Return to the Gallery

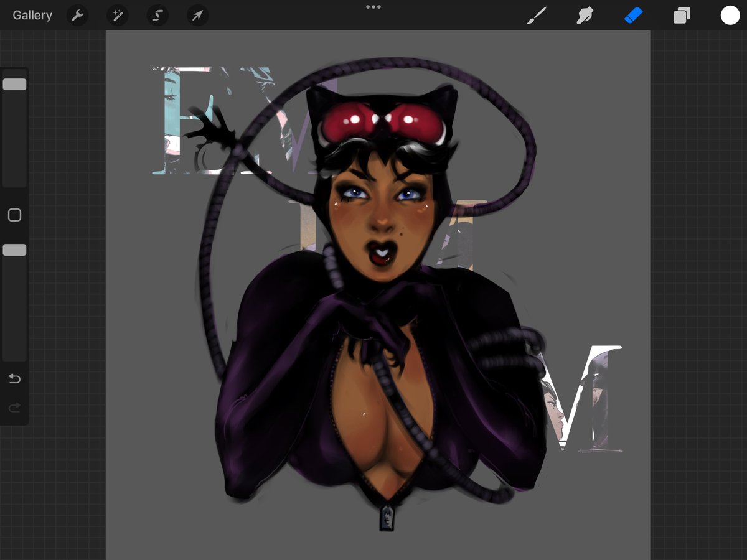[32, 16]
